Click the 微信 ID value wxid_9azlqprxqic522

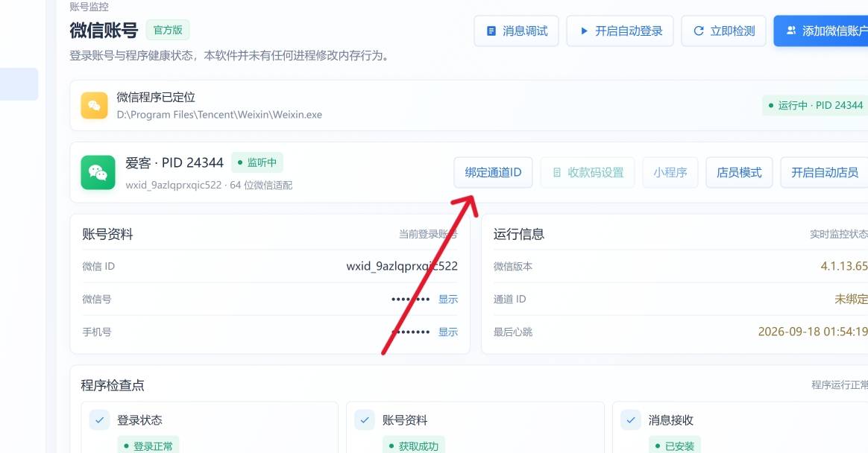[x=402, y=266]
